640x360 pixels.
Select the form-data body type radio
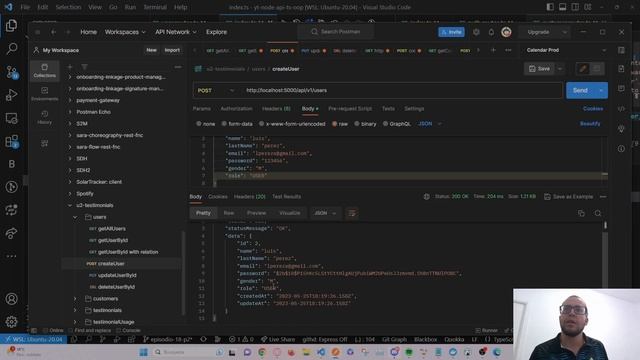224,124
